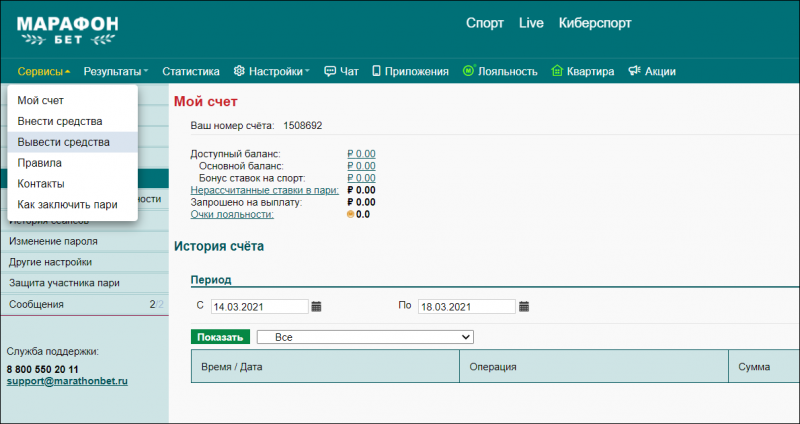Click the Марафон Бет logo
Image resolution: width=800 pixels, height=424 pixels.
click(x=67, y=30)
